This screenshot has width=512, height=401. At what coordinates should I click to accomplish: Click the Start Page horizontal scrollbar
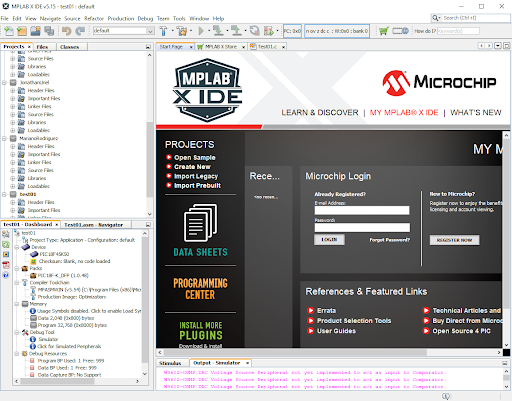(295, 352)
